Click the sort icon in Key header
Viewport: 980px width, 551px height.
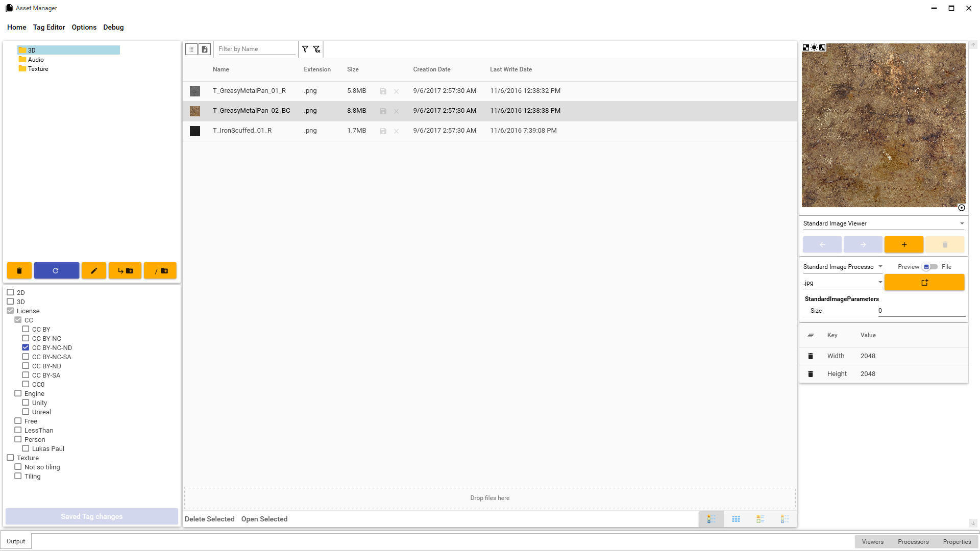click(811, 336)
